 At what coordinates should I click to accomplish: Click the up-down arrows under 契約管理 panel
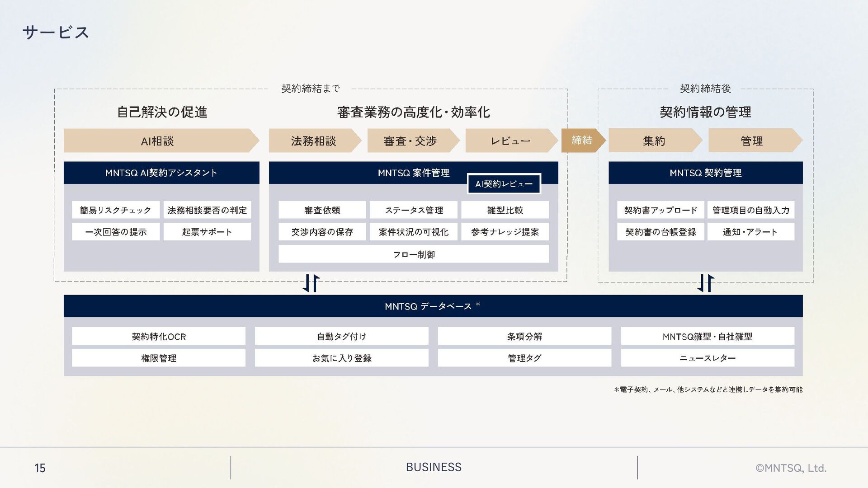pyautogui.click(x=705, y=283)
